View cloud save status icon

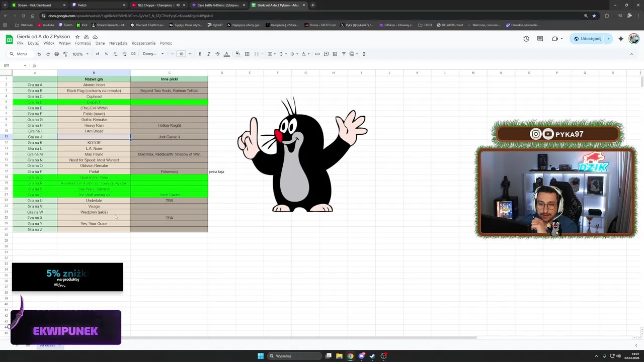point(95,37)
